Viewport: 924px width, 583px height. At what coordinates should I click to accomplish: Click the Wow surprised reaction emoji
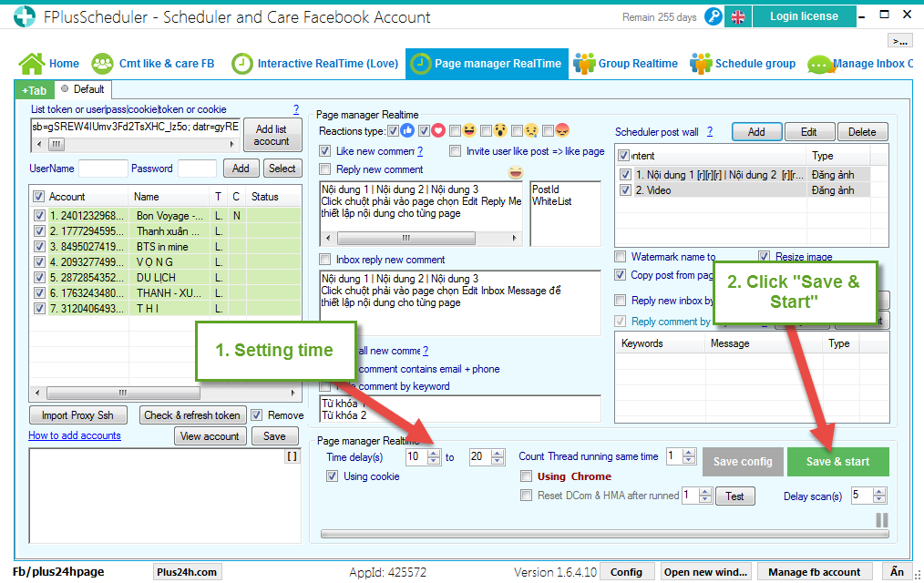click(x=500, y=130)
